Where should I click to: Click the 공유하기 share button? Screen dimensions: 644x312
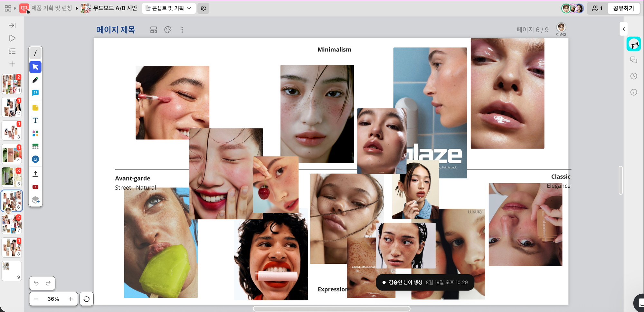[x=623, y=8]
